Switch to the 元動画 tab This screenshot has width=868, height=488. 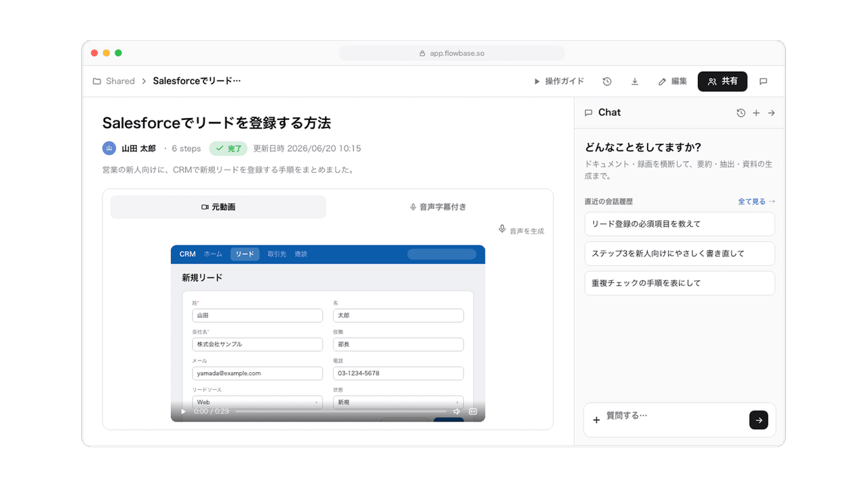(x=218, y=207)
